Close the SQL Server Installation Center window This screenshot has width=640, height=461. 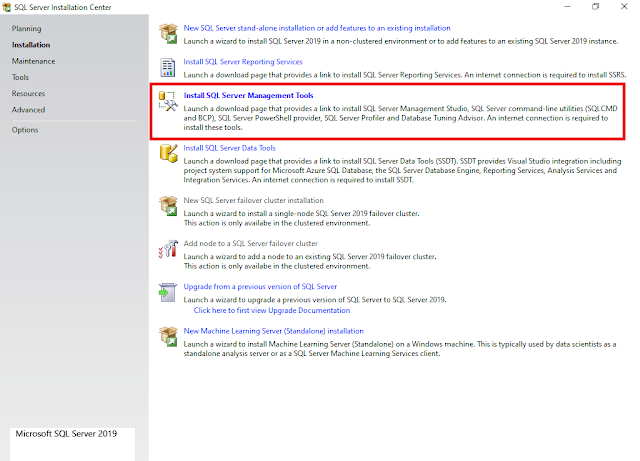tap(624, 7)
